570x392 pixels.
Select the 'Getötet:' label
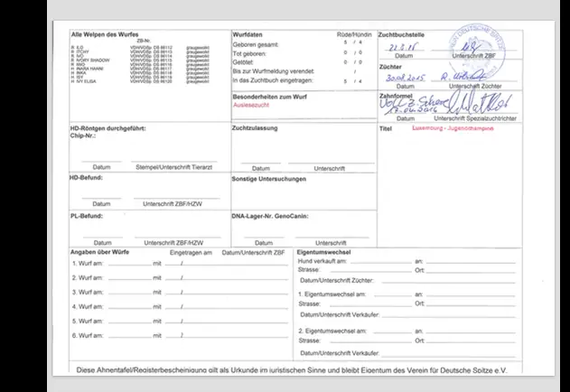pyautogui.click(x=243, y=62)
